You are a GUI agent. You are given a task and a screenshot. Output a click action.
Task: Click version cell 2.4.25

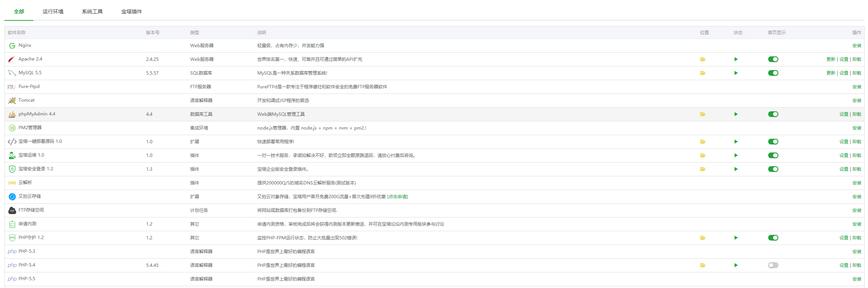point(152,59)
